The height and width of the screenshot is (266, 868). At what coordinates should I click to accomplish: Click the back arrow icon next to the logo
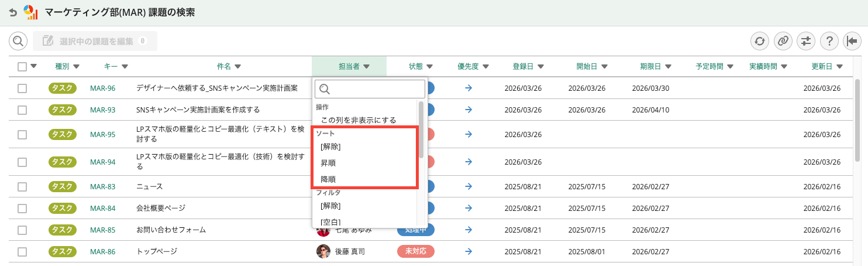click(x=13, y=12)
